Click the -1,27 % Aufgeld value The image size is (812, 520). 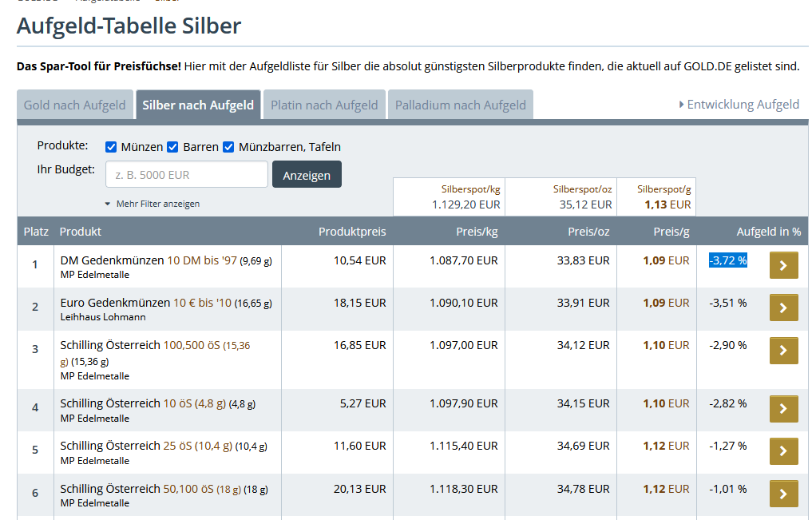728,446
